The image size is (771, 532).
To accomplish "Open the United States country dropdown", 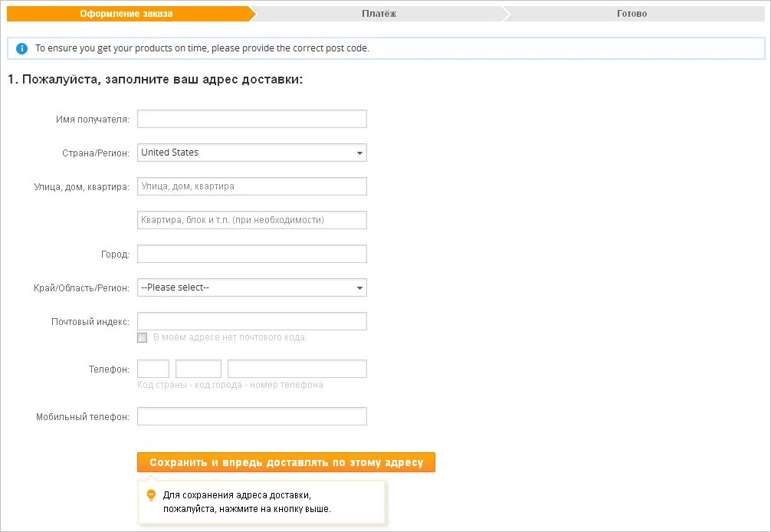I will pos(251,153).
